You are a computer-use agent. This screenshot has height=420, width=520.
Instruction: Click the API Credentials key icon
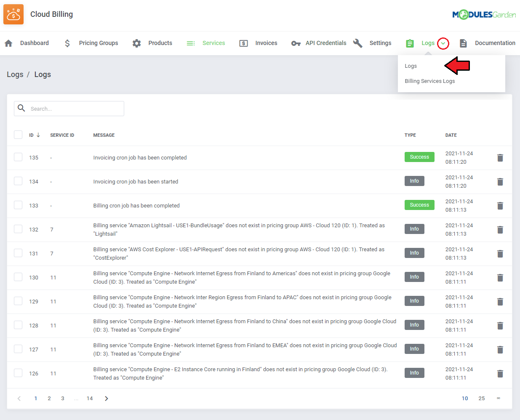296,43
